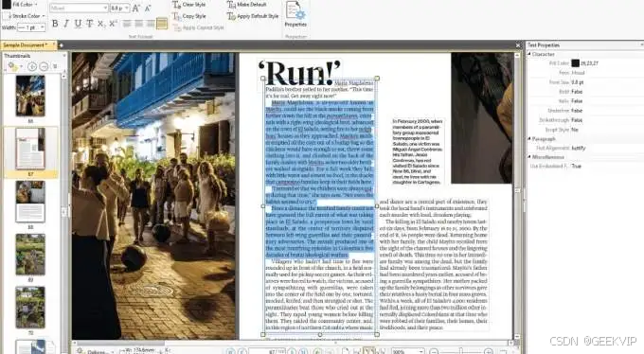Open the Properties pane button
The height and width of the screenshot is (354, 644).
click(x=295, y=14)
